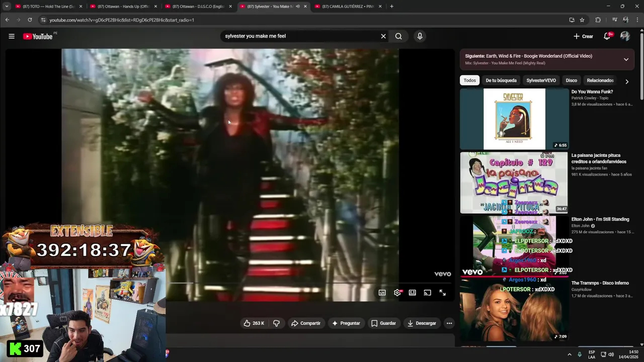Install or open page in app icon

click(572, 20)
